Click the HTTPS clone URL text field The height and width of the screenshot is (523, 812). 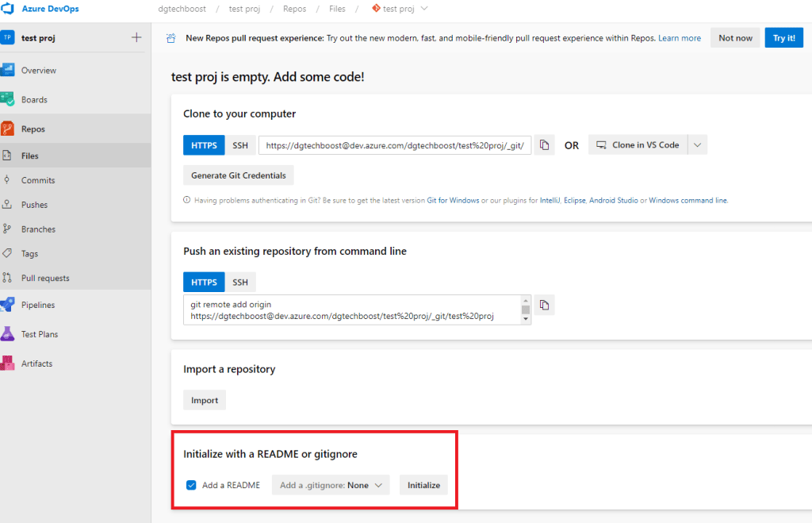coord(394,145)
